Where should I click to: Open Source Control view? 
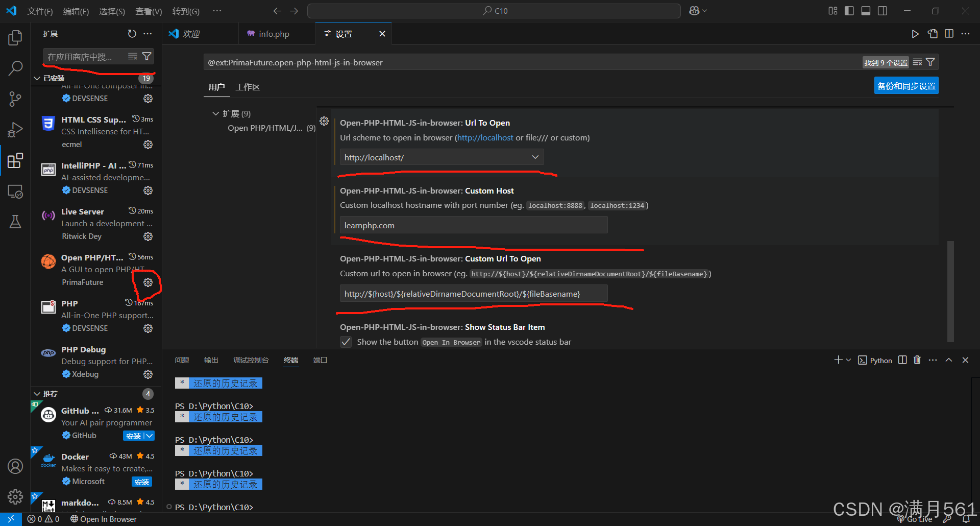15,99
